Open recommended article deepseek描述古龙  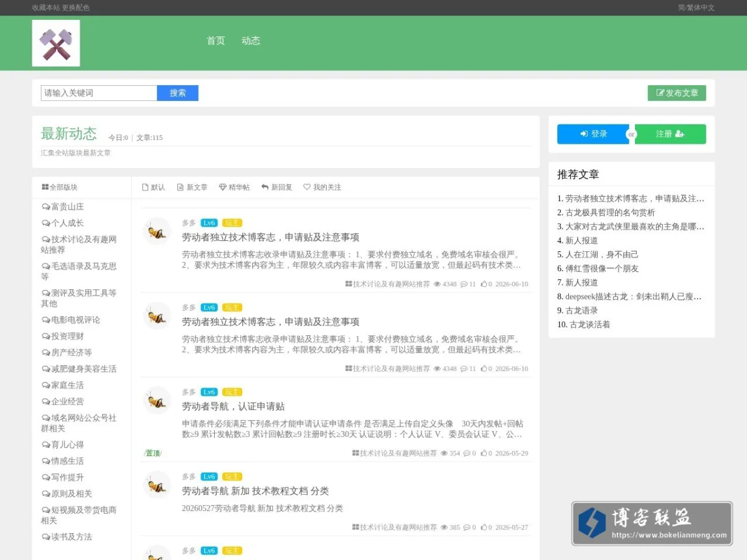tap(634, 296)
